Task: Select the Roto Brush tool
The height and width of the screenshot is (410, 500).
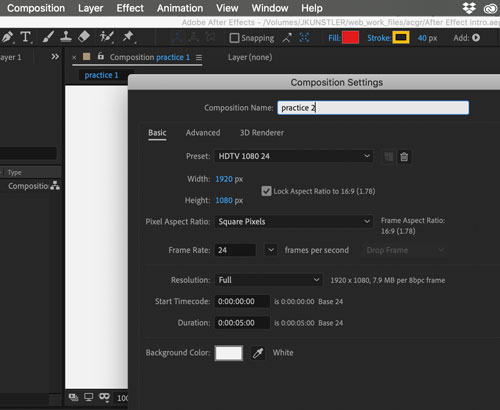Action: (x=107, y=37)
